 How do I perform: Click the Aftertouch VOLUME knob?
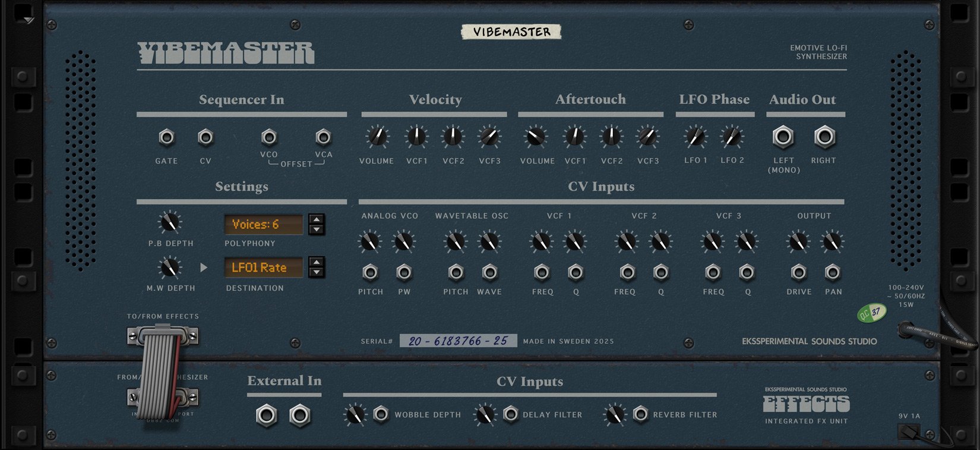536,137
